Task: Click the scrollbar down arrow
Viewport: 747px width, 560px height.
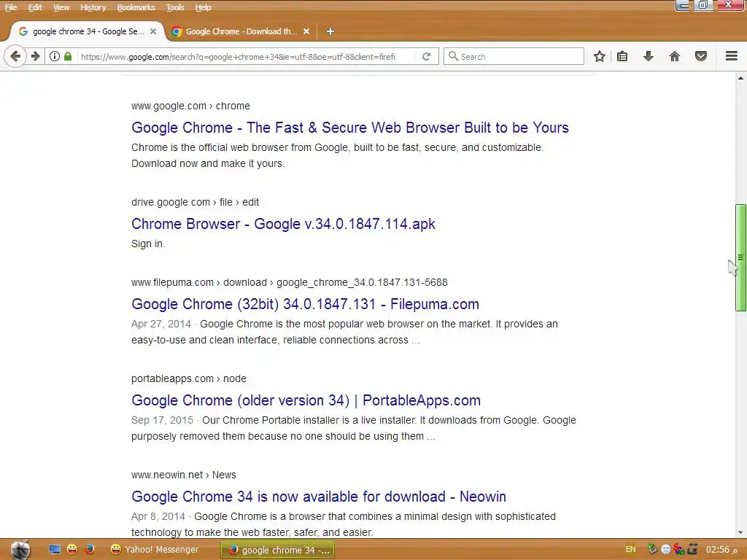Action: tap(740, 532)
